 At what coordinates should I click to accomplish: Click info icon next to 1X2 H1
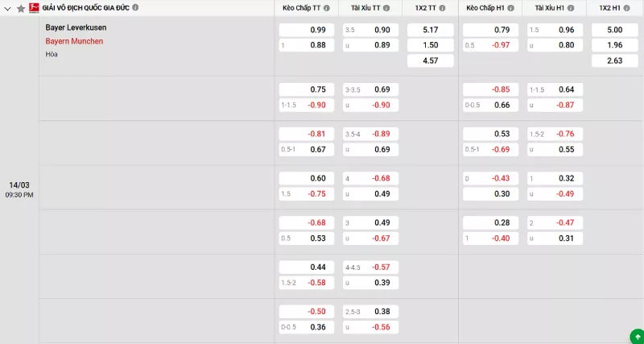tap(627, 8)
